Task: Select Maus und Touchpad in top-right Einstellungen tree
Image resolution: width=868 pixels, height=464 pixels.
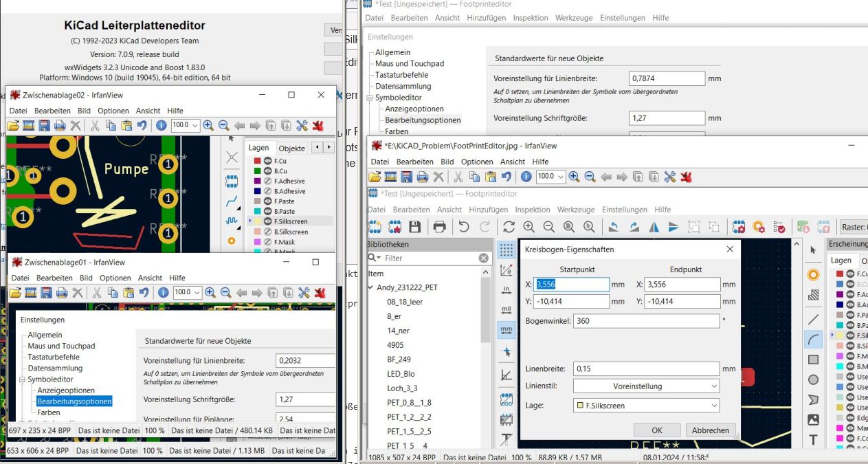Action: 410,63
